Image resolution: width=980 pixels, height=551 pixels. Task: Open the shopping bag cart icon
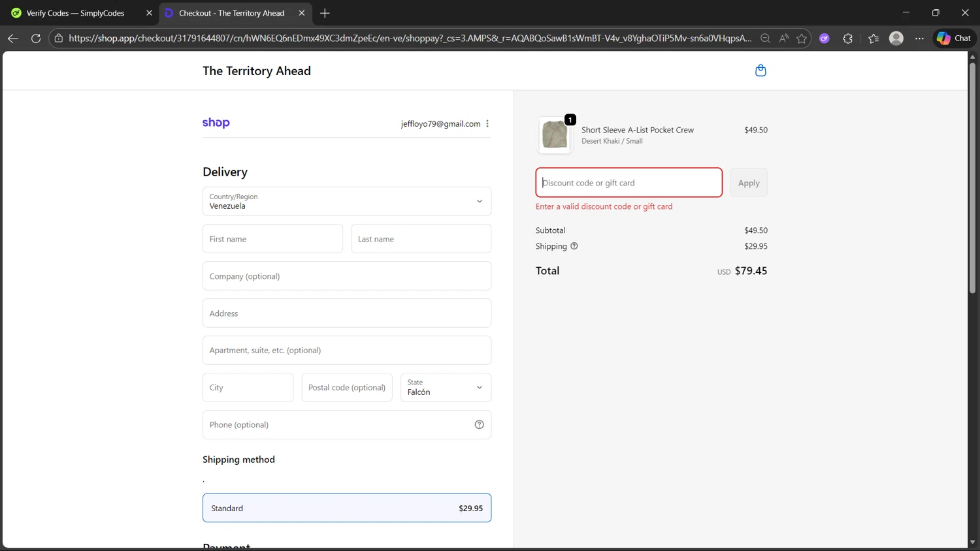760,71
